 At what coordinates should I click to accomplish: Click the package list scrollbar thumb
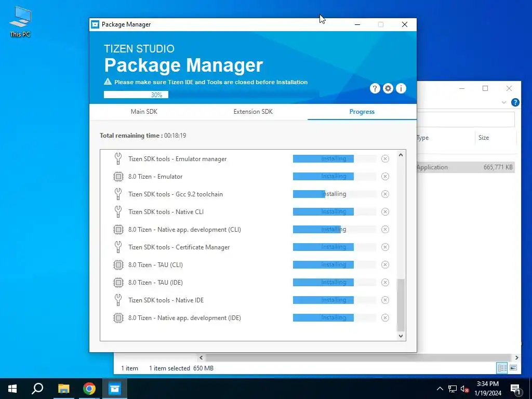click(x=401, y=304)
